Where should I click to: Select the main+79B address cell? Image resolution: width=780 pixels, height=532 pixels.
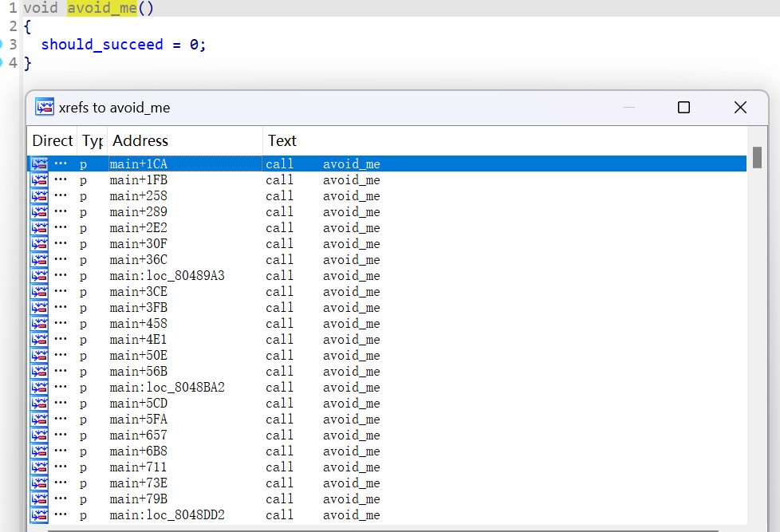click(x=185, y=499)
